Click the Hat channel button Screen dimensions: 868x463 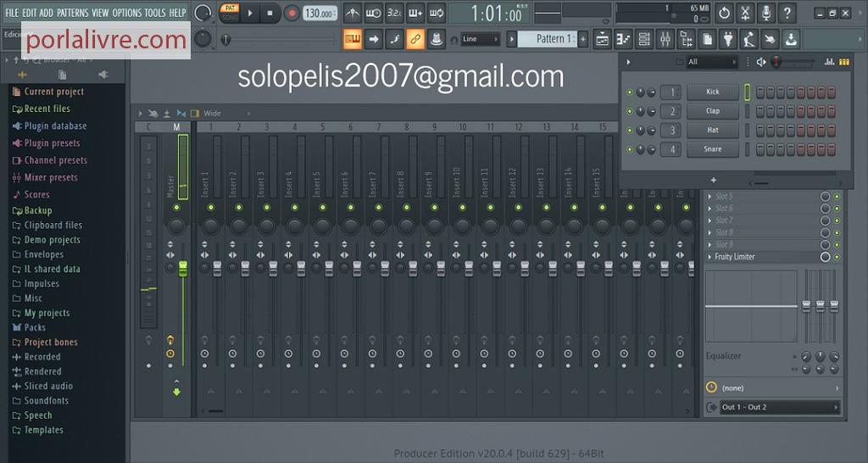coord(712,130)
